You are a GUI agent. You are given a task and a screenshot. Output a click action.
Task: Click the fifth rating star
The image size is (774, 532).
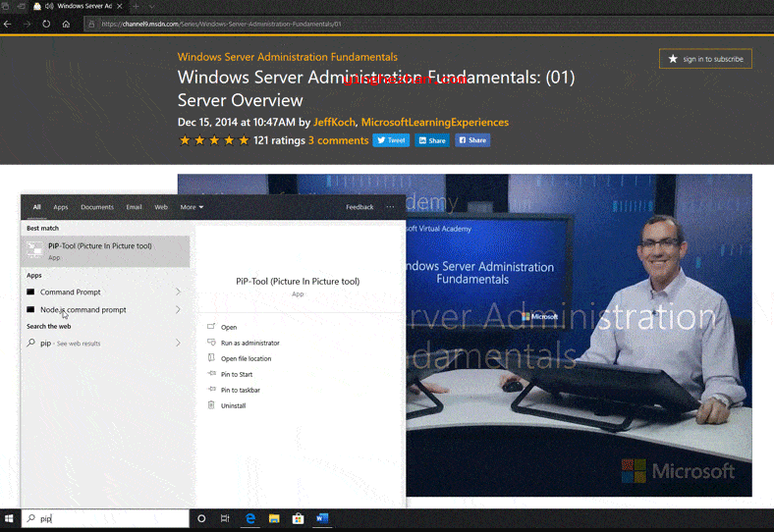coord(244,140)
